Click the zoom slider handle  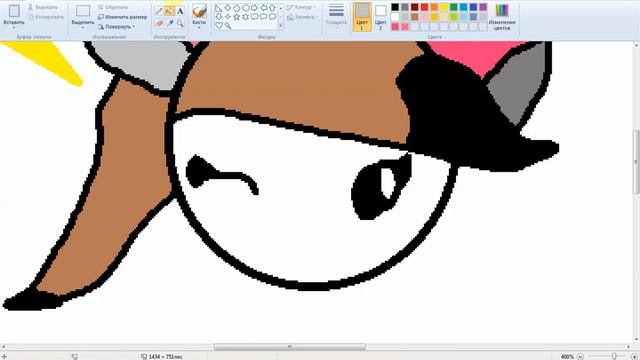tap(613, 356)
